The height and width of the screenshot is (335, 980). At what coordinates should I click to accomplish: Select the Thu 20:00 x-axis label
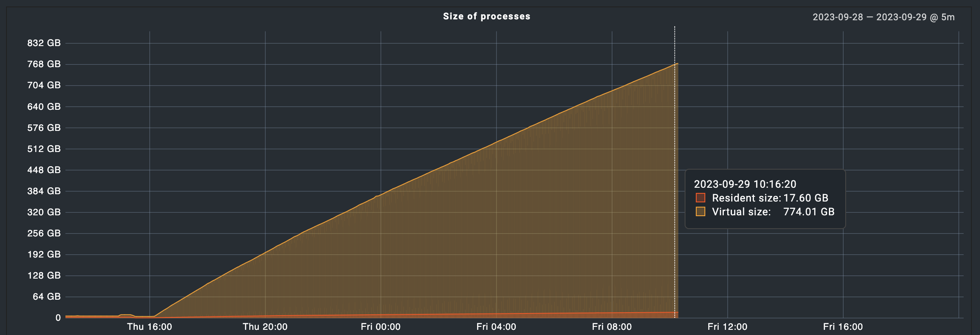pyautogui.click(x=265, y=326)
